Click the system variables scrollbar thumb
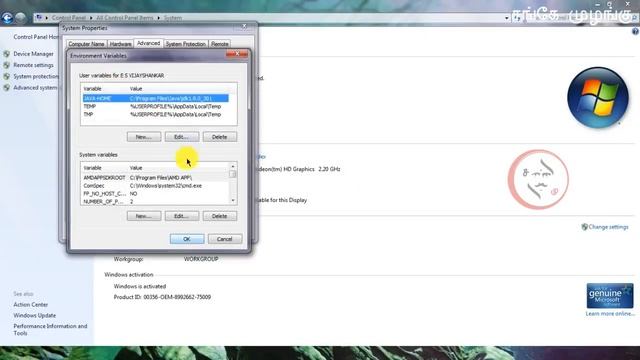 point(233,174)
